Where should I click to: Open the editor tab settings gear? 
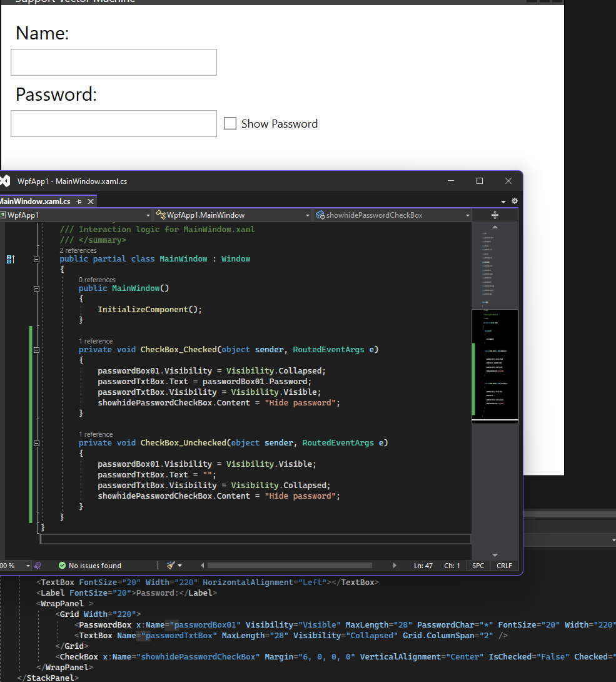tap(515, 201)
